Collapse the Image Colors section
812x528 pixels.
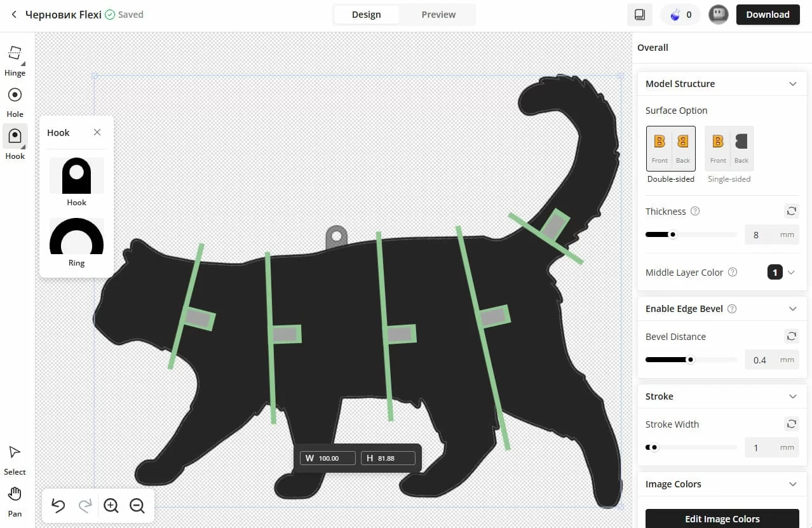pyautogui.click(x=793, y=484)
